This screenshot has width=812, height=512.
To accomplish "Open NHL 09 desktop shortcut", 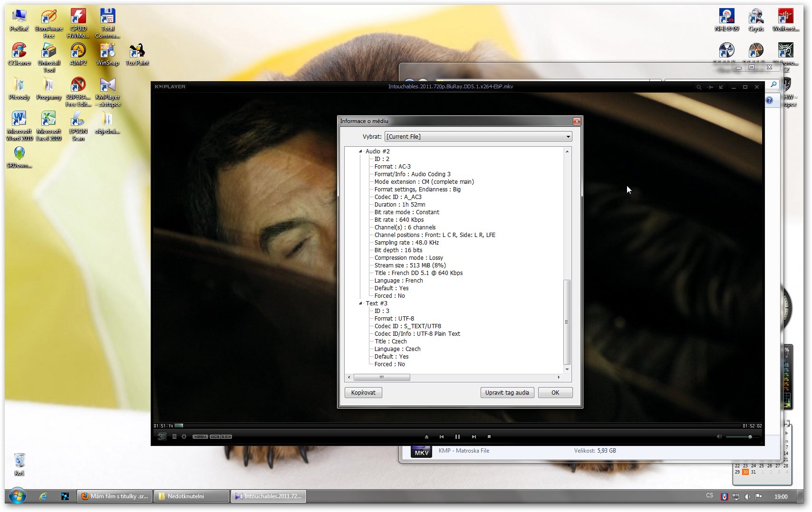I will coord(727,20).
